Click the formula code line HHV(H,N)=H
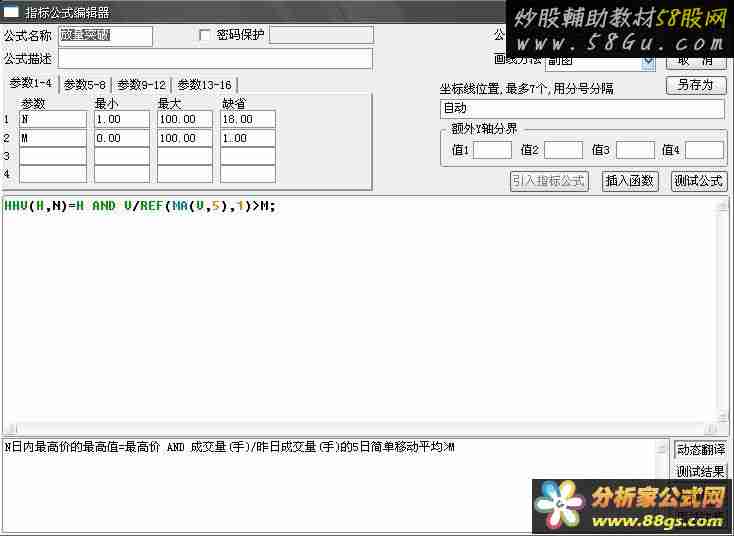734x536 pixels. click(x=139, y=206)
